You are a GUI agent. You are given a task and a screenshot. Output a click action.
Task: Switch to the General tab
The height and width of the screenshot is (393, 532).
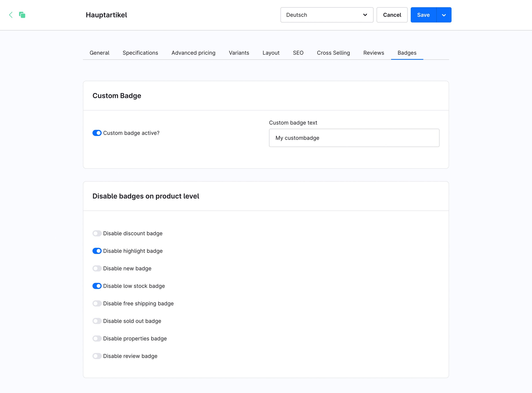tap(99, 53)
